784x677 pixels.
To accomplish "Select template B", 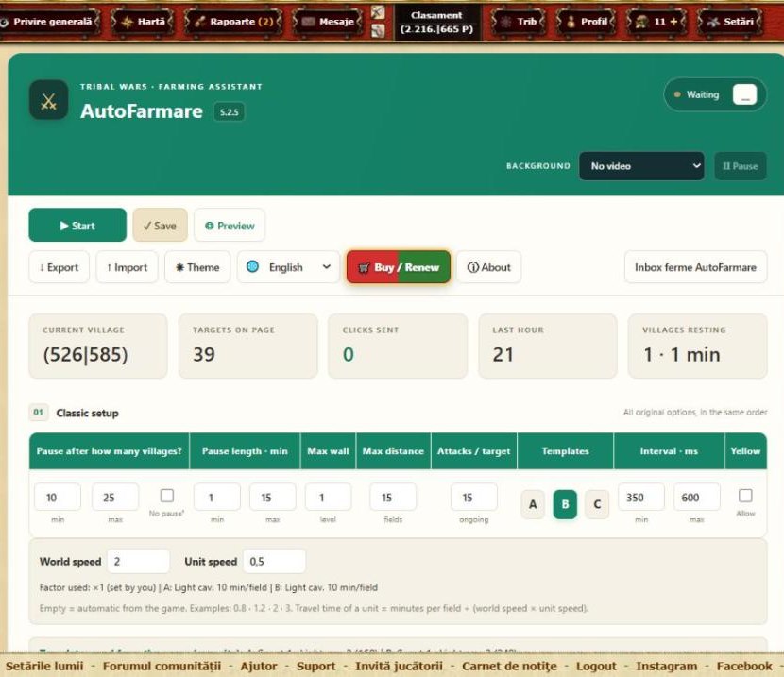I will pos(565,504).
